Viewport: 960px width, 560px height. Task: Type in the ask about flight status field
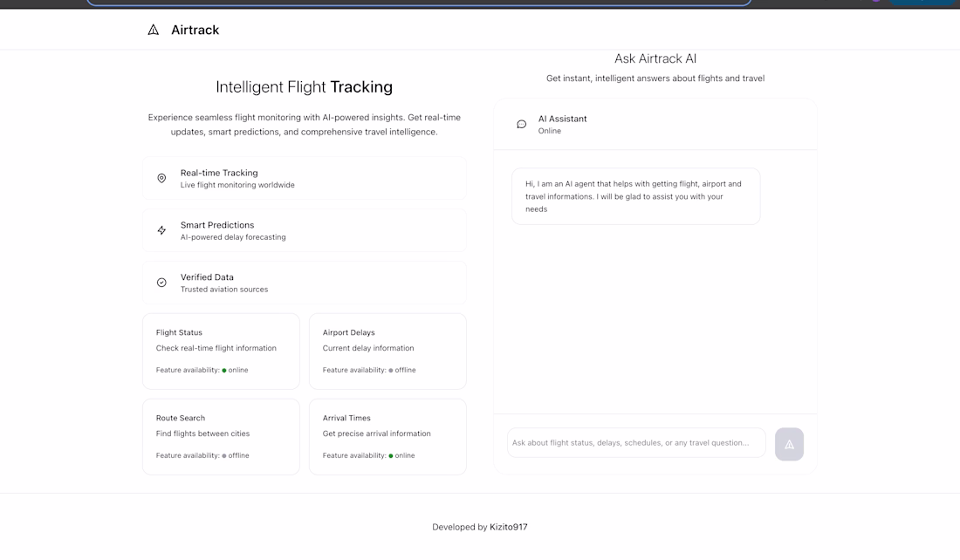point(636,443)
